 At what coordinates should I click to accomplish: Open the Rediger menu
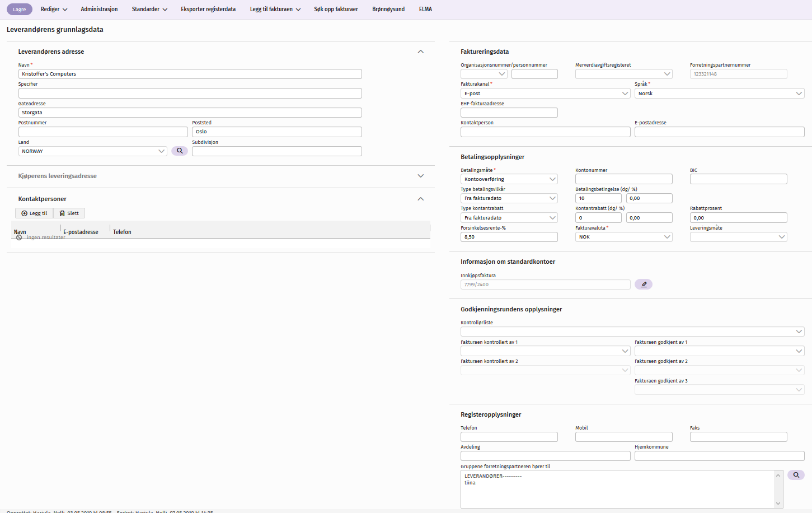coord(54,10)
